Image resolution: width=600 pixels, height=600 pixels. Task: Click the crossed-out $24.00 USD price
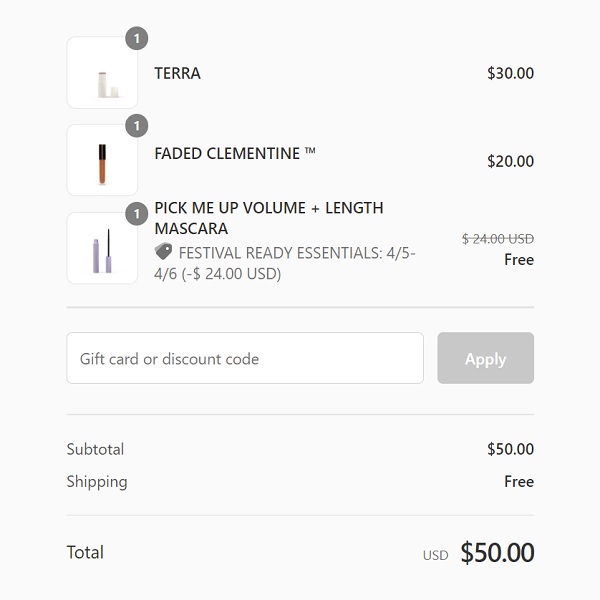pyautogui.click(x=497, y=239)
